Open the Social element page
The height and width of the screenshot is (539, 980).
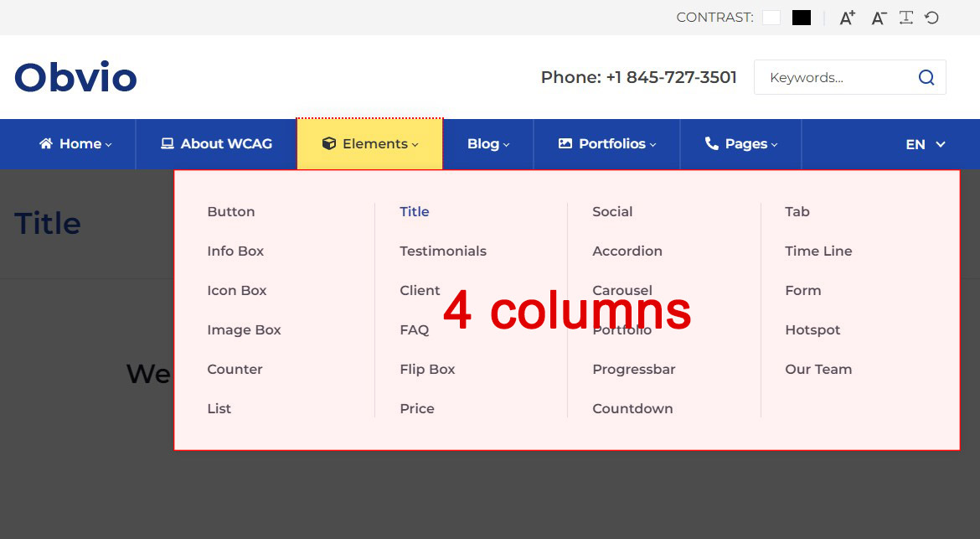point(612,212)
